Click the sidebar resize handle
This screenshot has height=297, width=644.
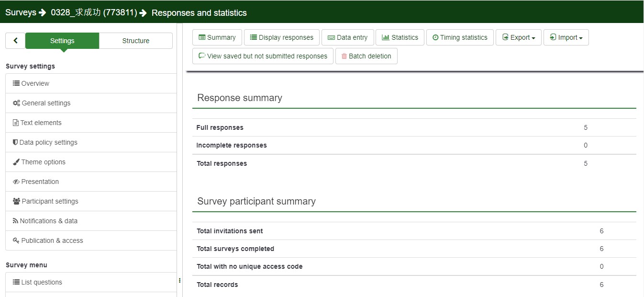point(180,280)
